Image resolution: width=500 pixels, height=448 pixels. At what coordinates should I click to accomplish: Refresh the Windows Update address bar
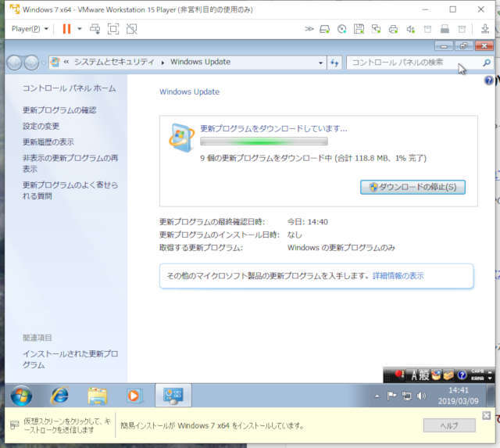(x=334, y=63)
